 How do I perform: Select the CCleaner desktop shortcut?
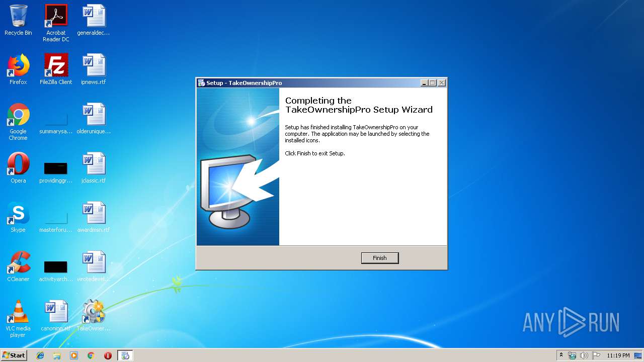click(x=18, y=266)
